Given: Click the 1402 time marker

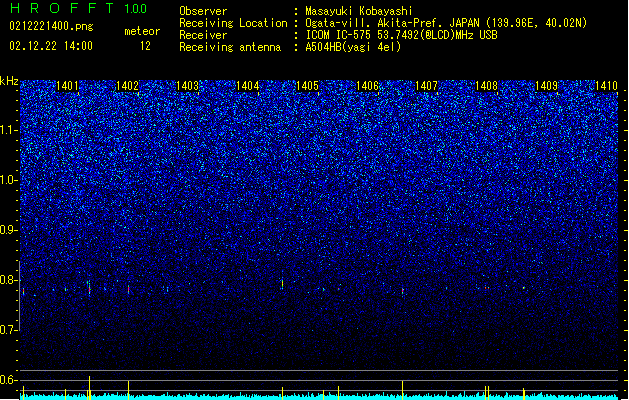Looking at the screenshot, I should click(127, 86).
